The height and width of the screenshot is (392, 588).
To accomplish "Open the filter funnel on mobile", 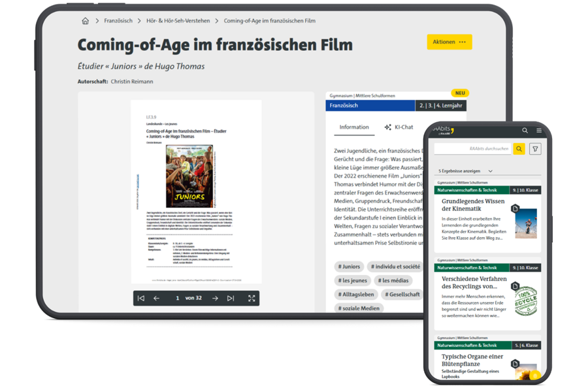I will [x=535, y=149].
